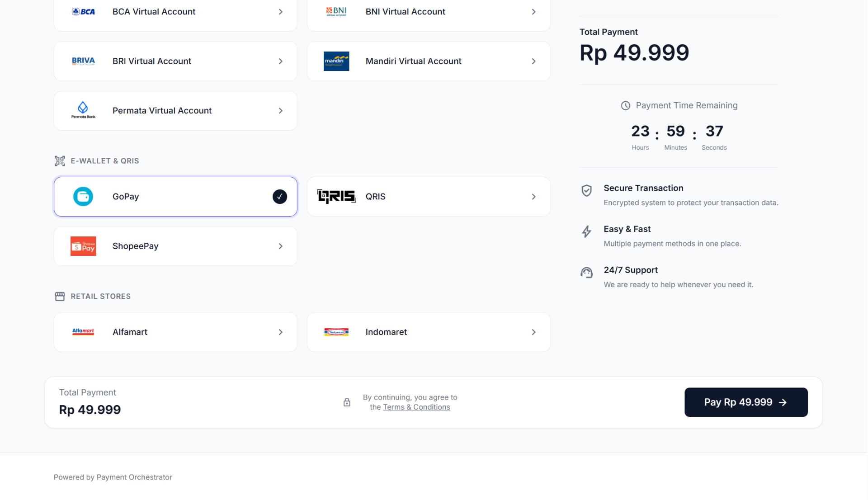Click the BCA bank logo
The image size is (868, 500).
click(x=83, y=12)
